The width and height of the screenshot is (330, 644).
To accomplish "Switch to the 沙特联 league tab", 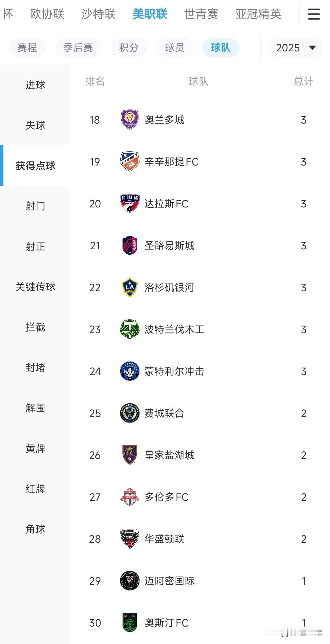I will tap(98, 14).
